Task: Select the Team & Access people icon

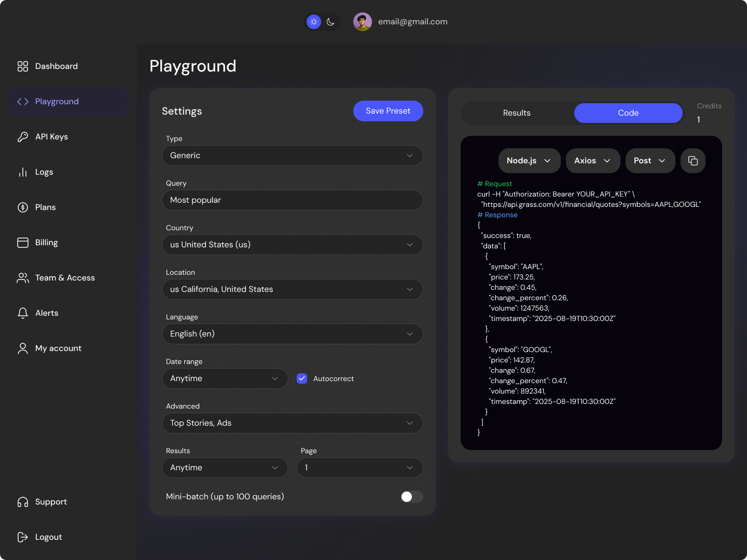Action: (x=22, y=277)
